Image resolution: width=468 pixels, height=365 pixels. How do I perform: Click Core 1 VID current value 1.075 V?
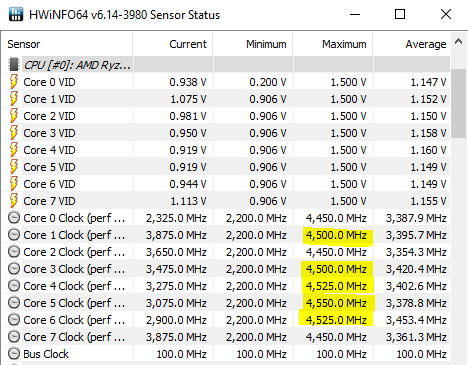(188, 99)
